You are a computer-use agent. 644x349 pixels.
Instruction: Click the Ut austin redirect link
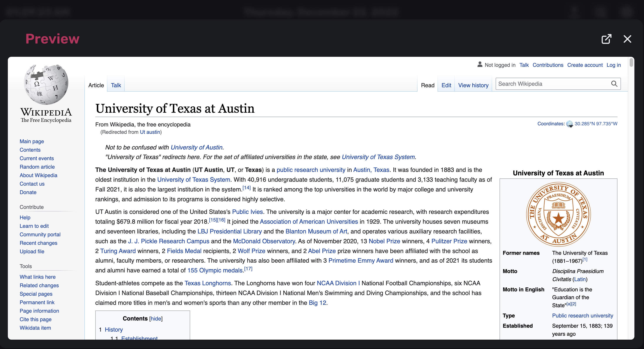point(150,132)
